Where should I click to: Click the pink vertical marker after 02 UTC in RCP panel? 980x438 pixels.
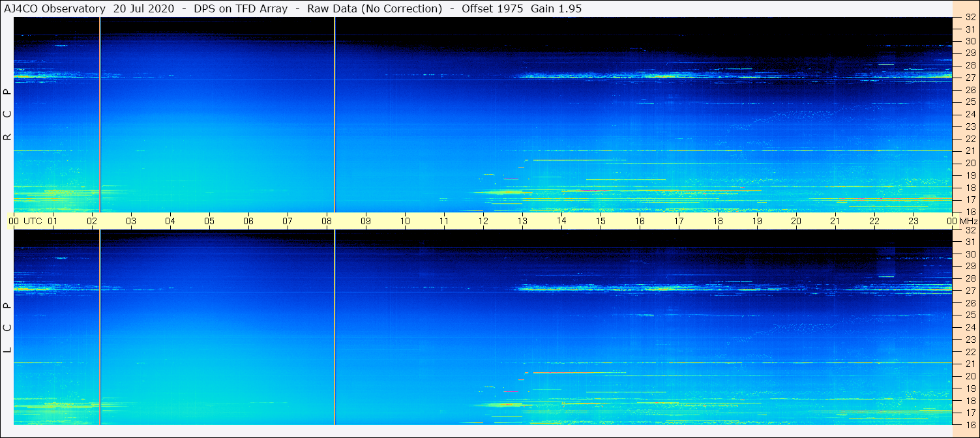[100, 115]
